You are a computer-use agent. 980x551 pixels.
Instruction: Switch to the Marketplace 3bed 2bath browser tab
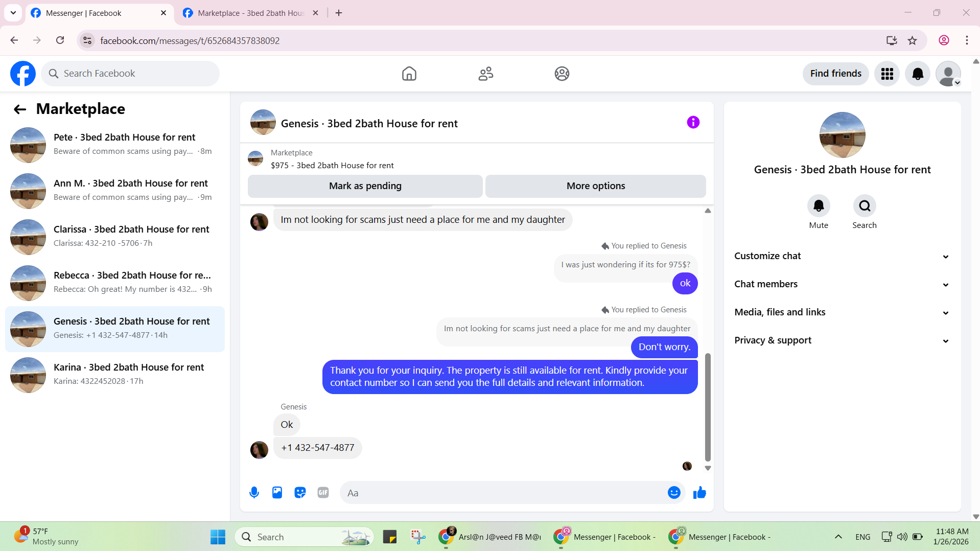250,13
